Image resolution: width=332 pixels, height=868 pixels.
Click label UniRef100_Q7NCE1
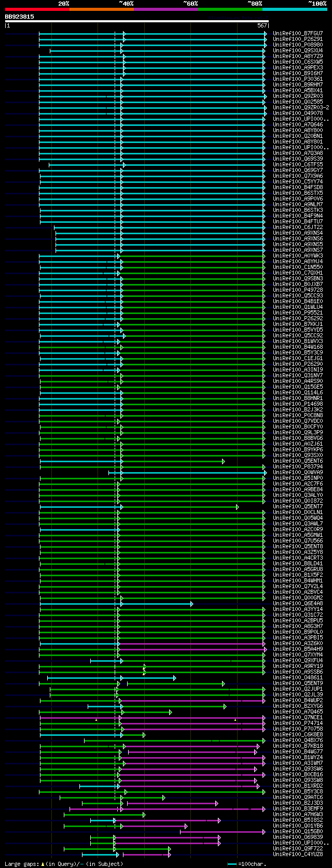(x=298, y=717)
